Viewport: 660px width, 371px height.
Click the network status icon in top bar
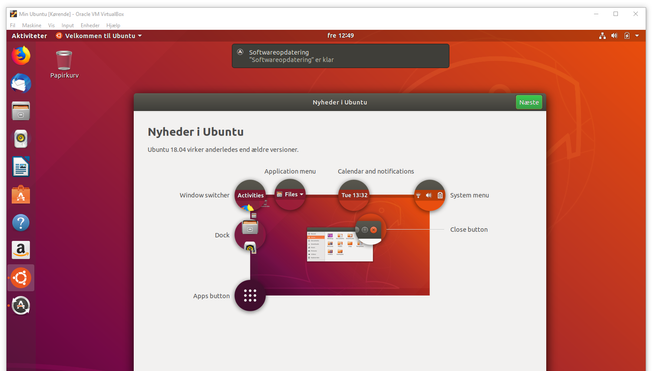click(602, 36)
